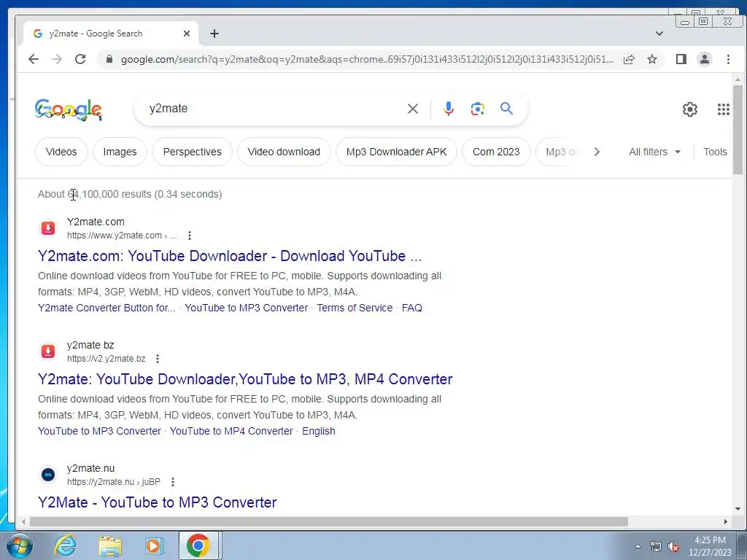Open more options for y2mate.nu result
747x560 pixels.
(x=173, y=482)
